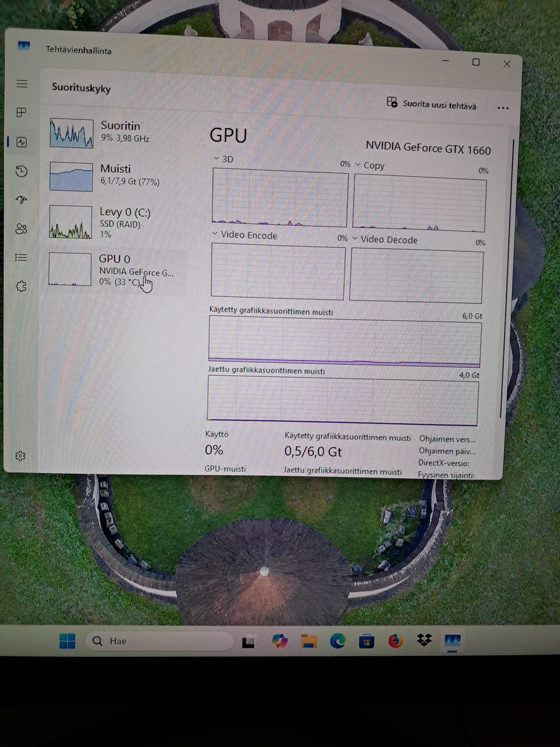Open the Processes page icon
Screen dimensions: 560x747
point(22,113)
